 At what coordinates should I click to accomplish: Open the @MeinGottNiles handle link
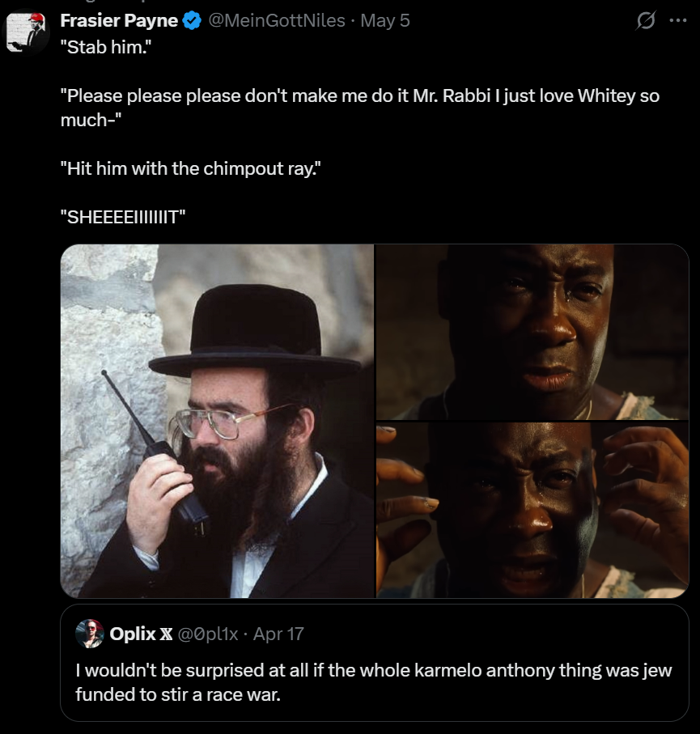point(278,21)
